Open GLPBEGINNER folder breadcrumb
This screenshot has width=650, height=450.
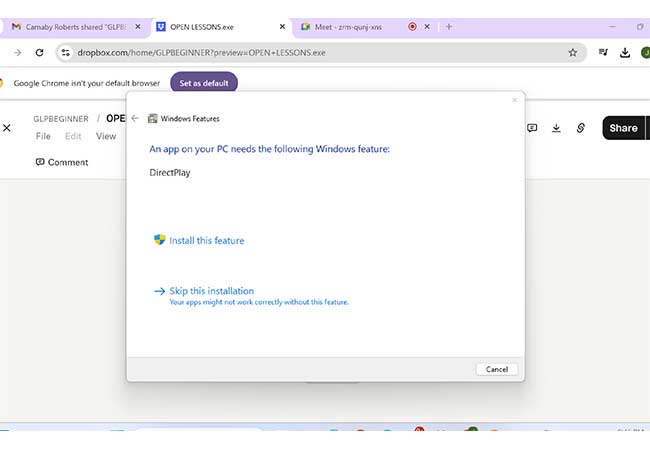coord(61,119)
